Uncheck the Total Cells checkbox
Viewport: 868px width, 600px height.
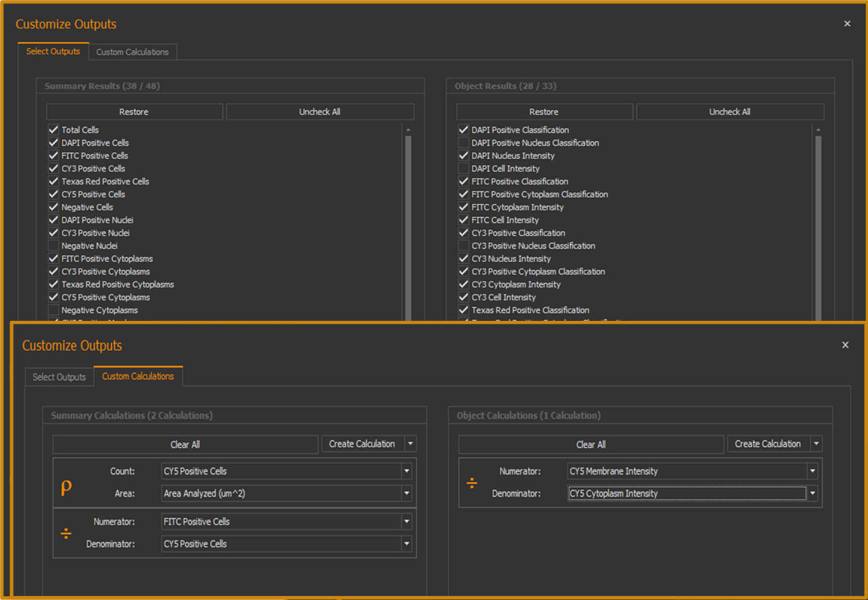[x=53, y=129]
